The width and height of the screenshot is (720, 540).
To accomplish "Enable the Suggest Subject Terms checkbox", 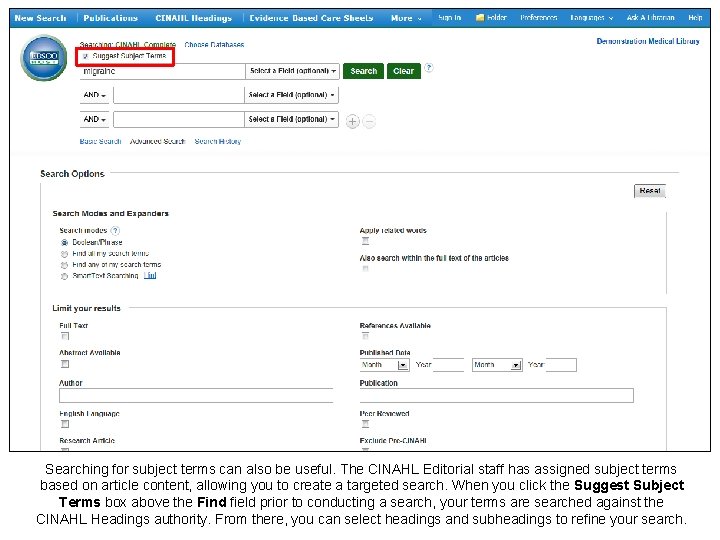I will (85, 56).
